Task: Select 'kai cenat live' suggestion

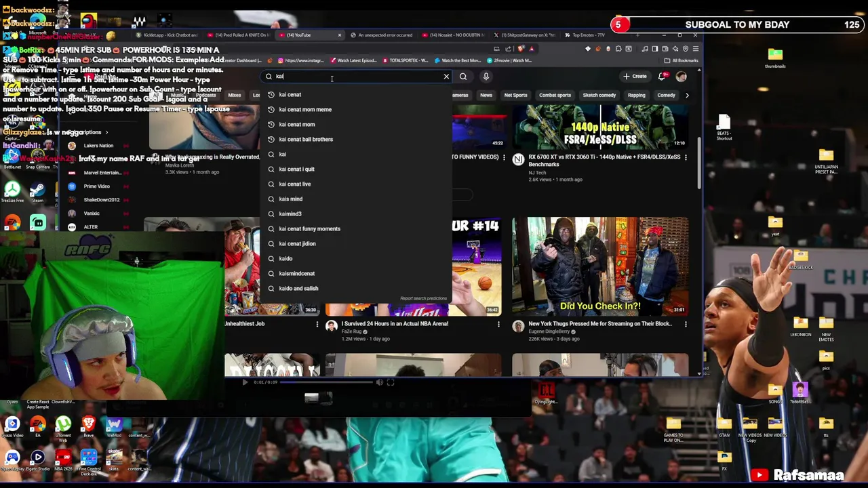Action: tap(357, 184)
